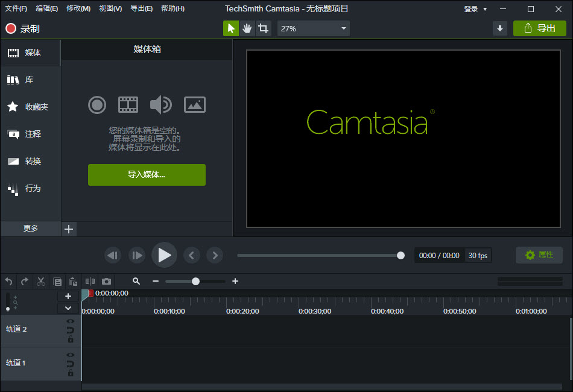Click the minus timeline zoom out button
Image resolution: width=573 pixels, height=392 pixels.
(156, 281)
